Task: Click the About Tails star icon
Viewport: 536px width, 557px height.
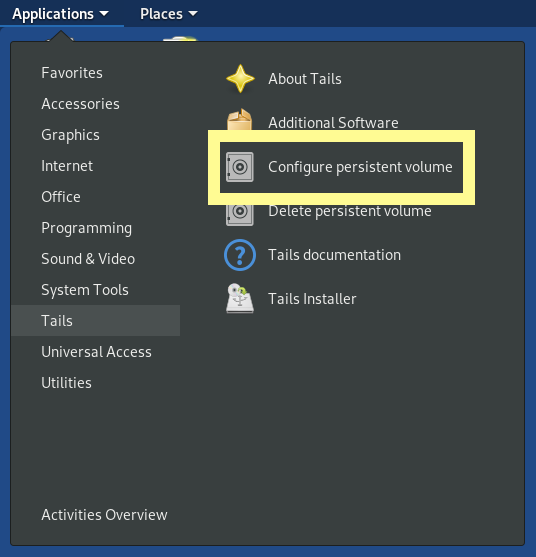Action: pyautogui.click(x=240, y=79)
